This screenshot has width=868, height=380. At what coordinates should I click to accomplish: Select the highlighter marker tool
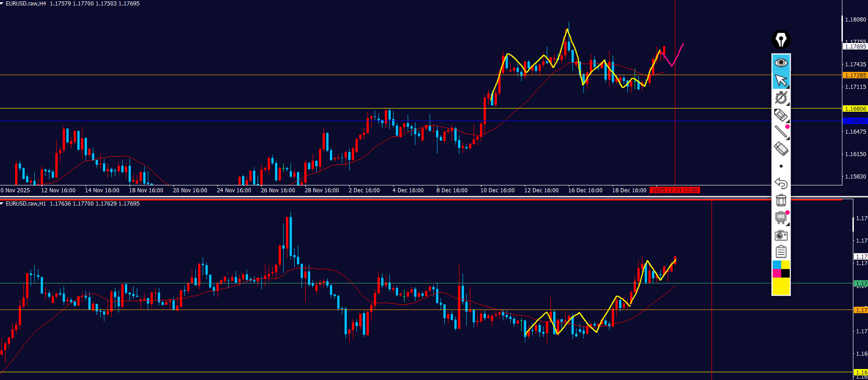(x=781, y=115)
